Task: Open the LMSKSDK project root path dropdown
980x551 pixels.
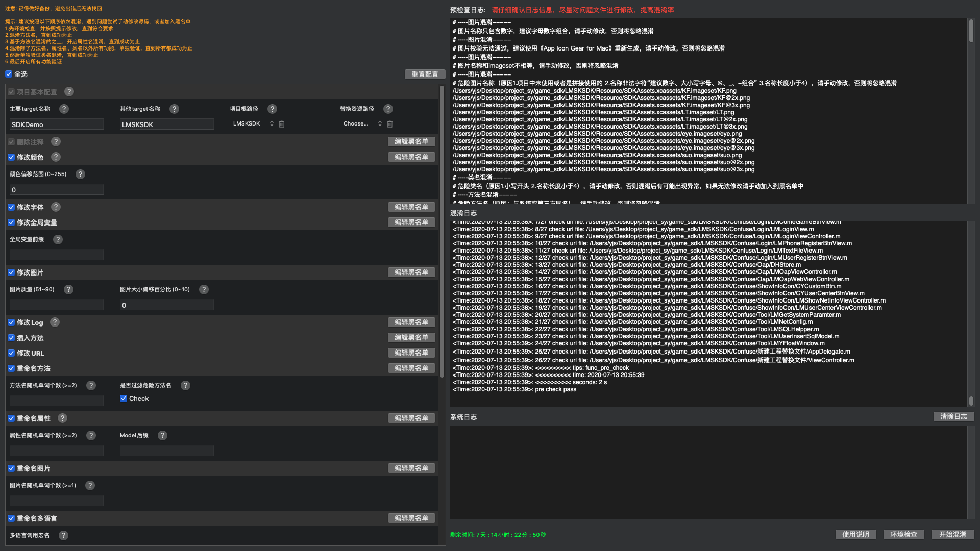Action: [252, 124]
